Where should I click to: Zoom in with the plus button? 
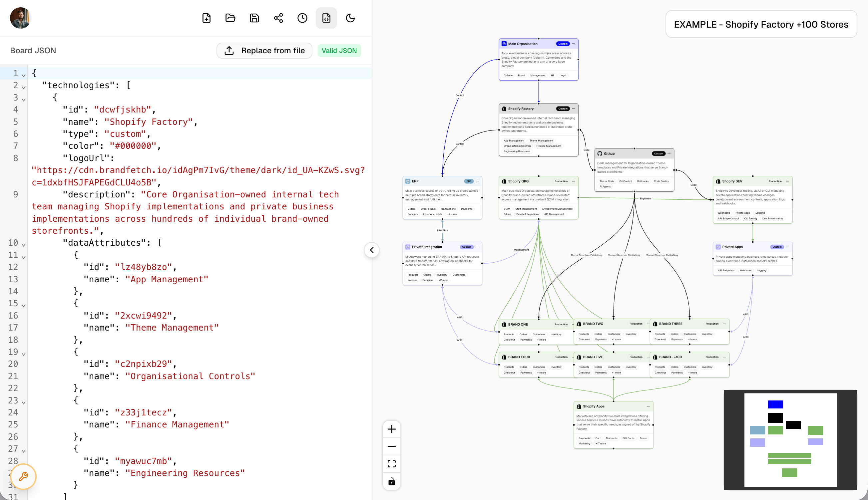(x=392, y=429)
